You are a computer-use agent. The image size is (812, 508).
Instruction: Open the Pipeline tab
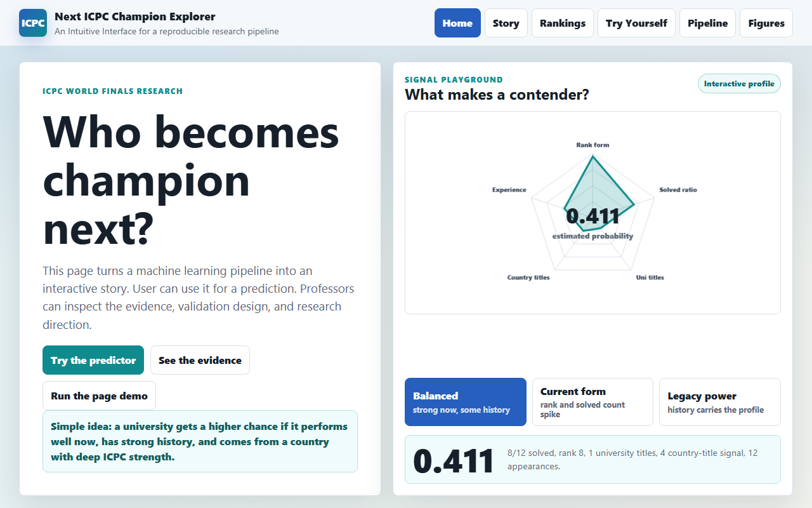(x=707, y=23)
